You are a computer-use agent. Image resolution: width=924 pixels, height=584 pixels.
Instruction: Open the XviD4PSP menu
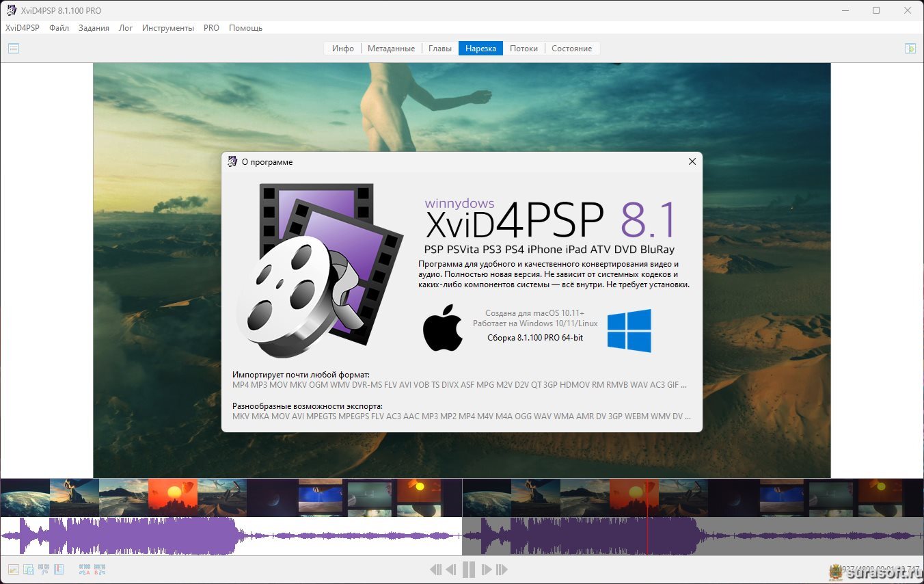point(23,28)
